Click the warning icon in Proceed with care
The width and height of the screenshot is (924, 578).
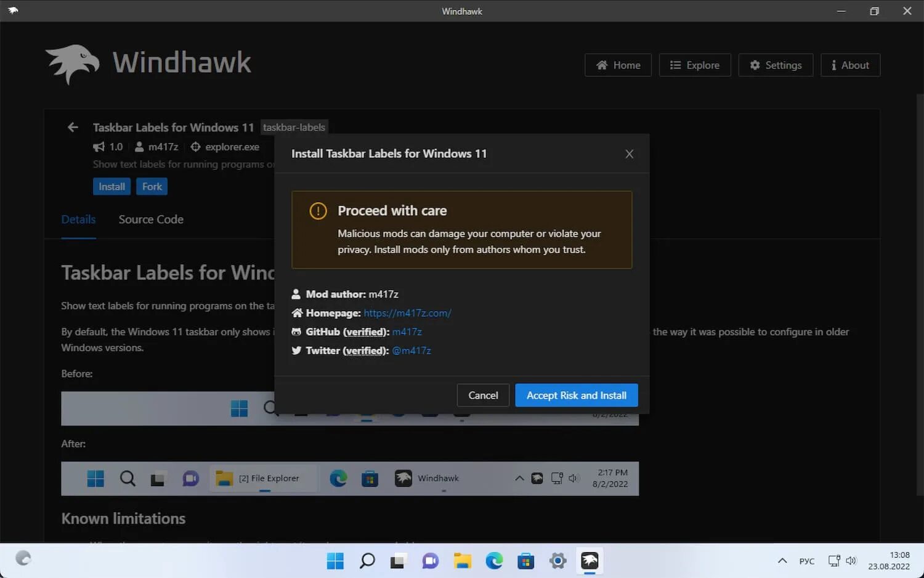[318, 211]
